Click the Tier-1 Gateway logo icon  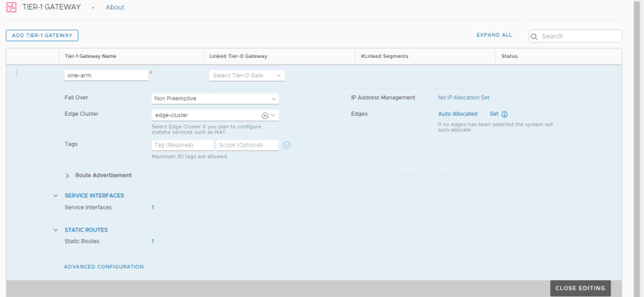(11, 8)
